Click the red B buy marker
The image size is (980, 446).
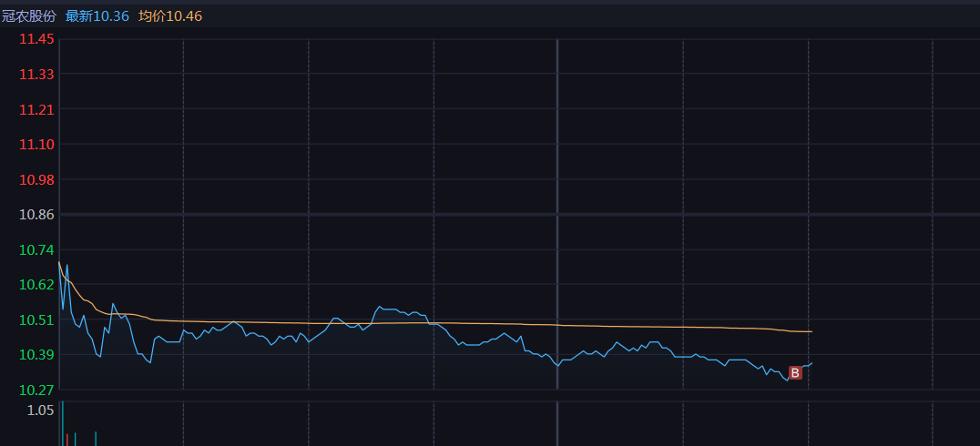pos(795,373)
